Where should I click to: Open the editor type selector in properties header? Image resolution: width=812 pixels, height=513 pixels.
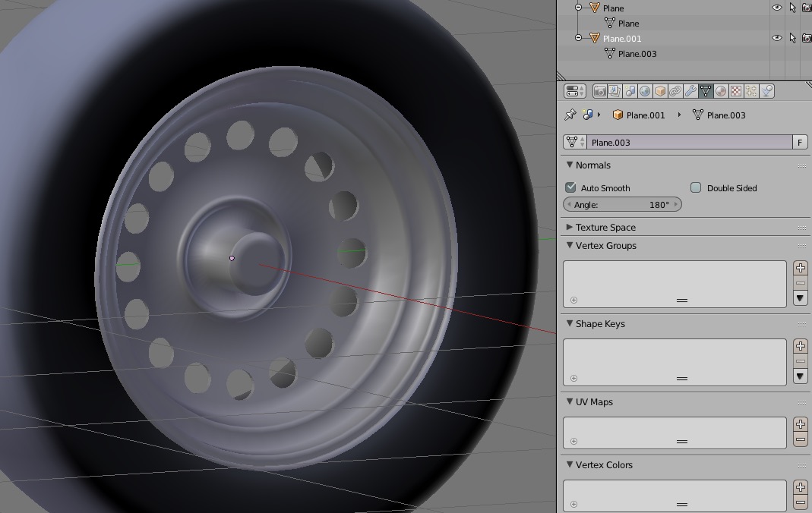point(574,92)
